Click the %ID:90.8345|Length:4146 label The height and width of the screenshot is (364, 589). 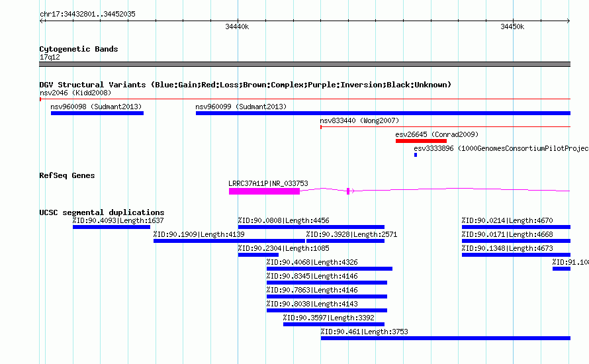[312, 276]
